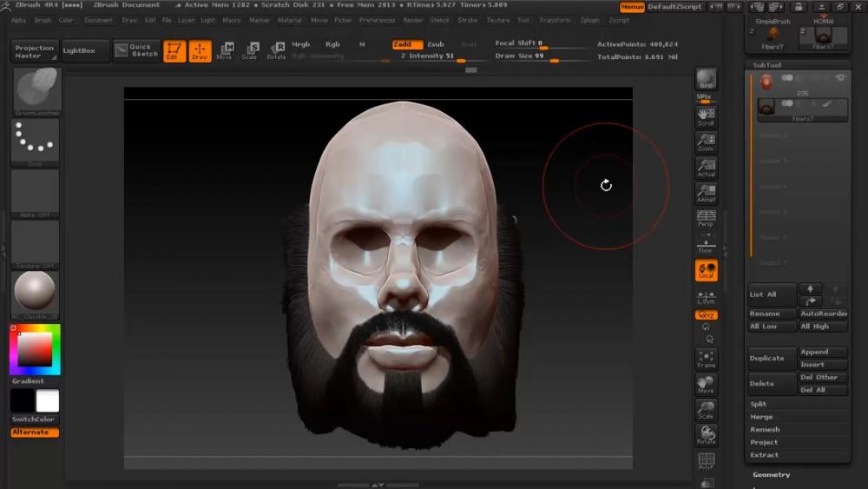Enable Zsub sculpt mode
The height and width of the screenshot is (489, 868).
[436, 43]
